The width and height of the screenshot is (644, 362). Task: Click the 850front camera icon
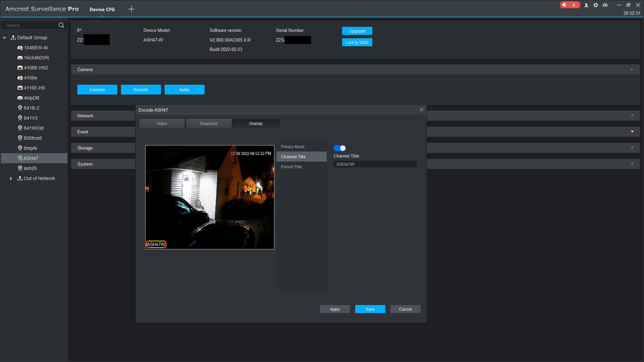pos(20,138)
